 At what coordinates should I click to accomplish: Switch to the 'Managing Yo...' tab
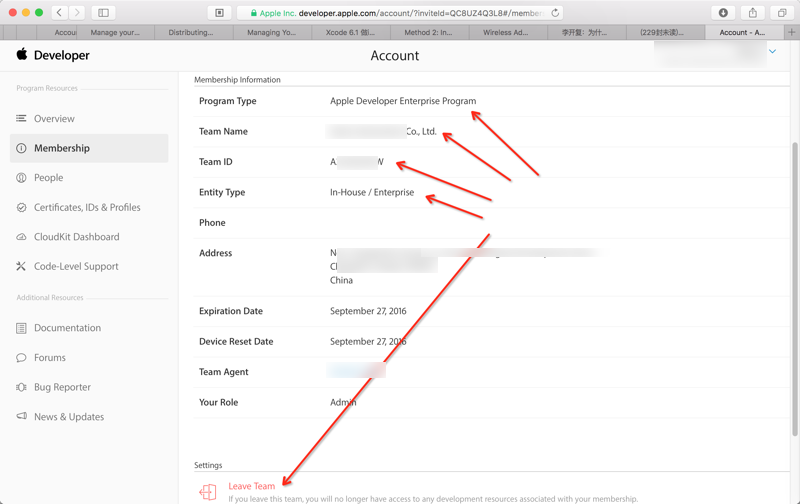pos(272,32)
